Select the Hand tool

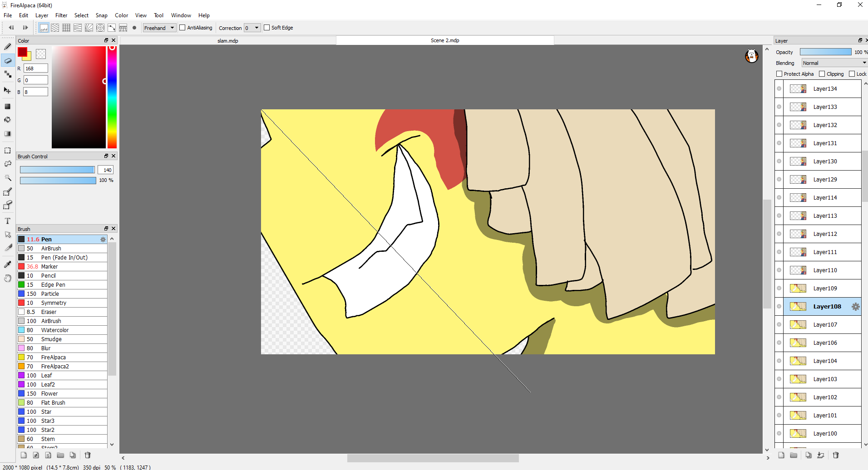pos(8,278)
